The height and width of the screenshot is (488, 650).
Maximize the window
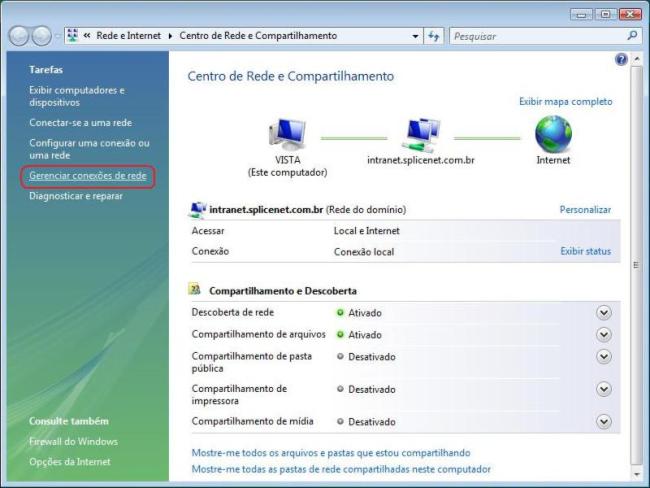tap(605, 15)
